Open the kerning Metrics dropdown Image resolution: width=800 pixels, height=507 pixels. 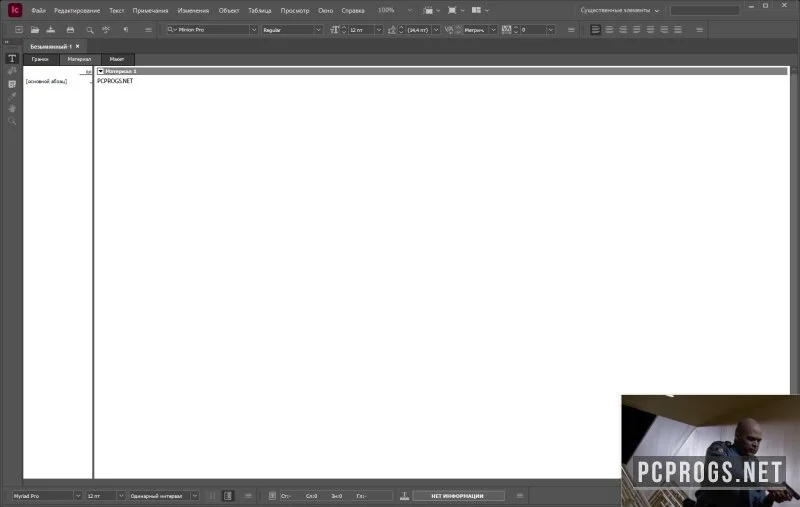point(493,30)
